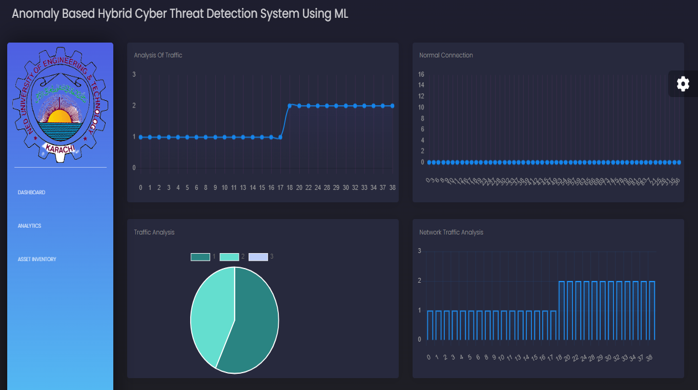Click the page heading Anomaly Based Hybrid Cyber Threat
This screenshot has width=700, height=390.
pyautogui.click(x=179, y=14)
